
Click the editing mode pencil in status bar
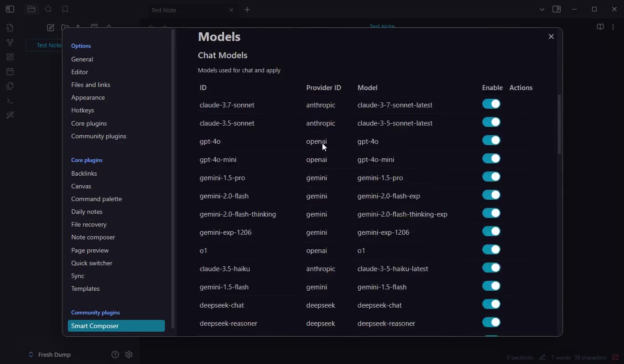tap(542, 357)
